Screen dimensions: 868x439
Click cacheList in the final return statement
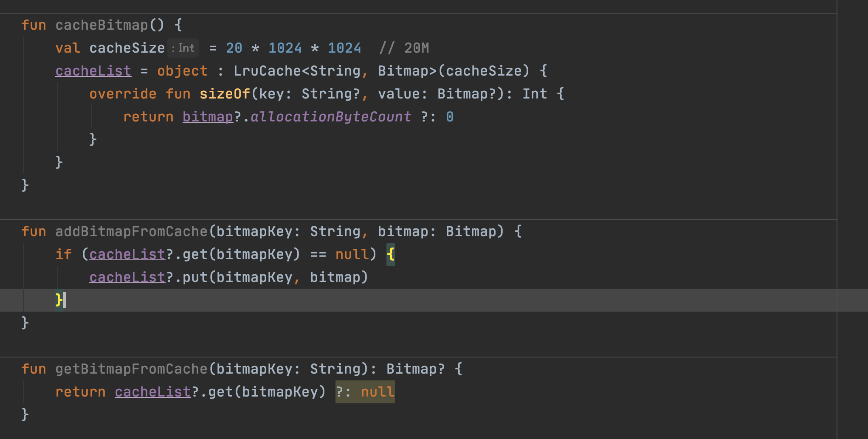[153, 392]
